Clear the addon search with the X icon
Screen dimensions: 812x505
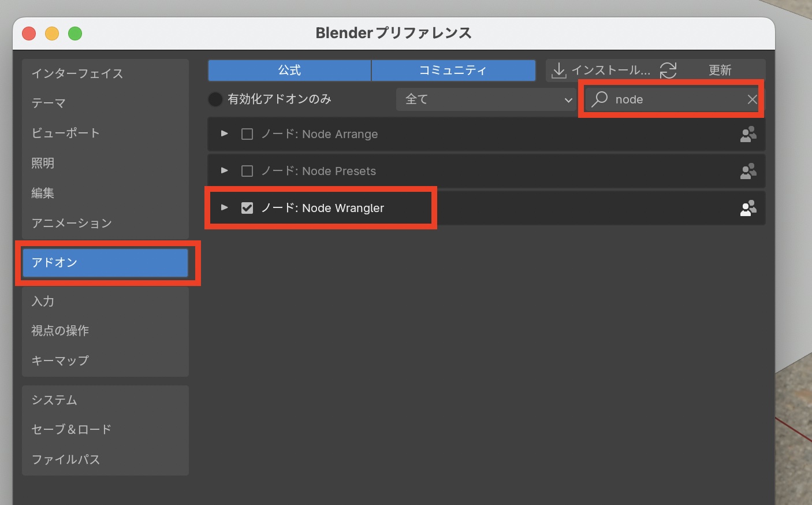coord(752,99)
